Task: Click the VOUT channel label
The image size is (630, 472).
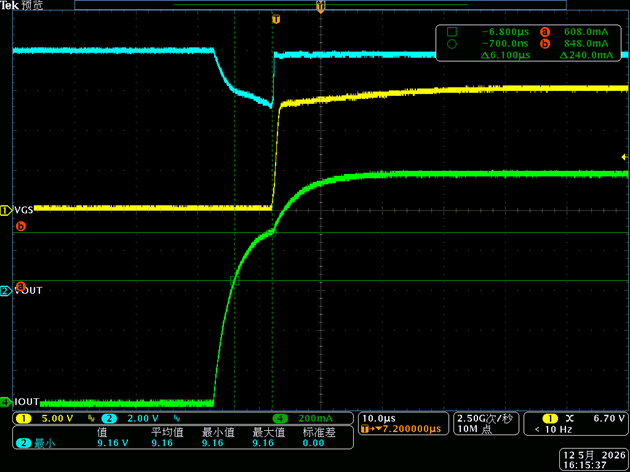Action: (x=28, y=291)
